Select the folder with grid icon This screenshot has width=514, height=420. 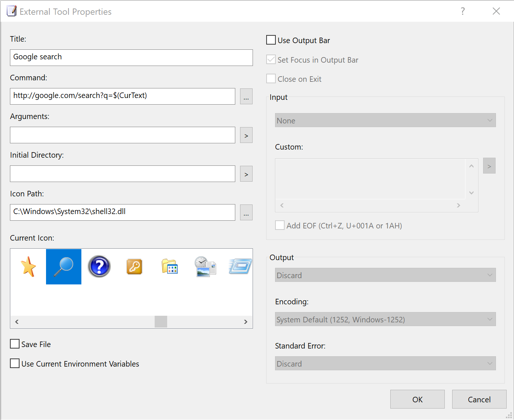(170, 266)
